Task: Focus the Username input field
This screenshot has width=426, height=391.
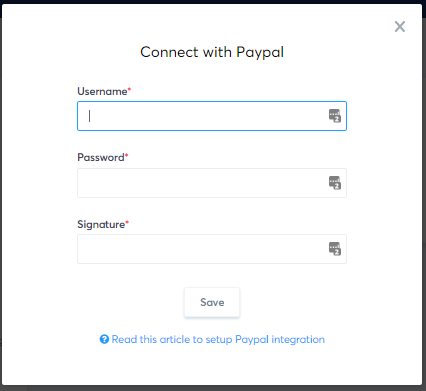Action: click(x=212, y=116)
